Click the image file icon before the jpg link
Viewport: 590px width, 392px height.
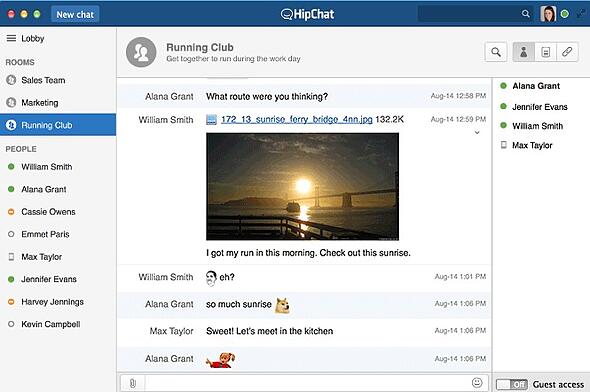click(211, 120)
